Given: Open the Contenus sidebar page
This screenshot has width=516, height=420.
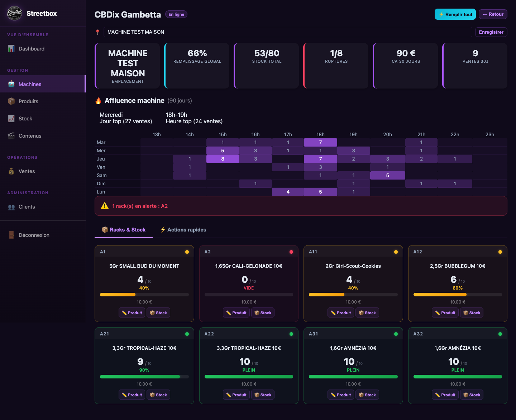Looking at the screenshot, I should (x=30, y=136).
